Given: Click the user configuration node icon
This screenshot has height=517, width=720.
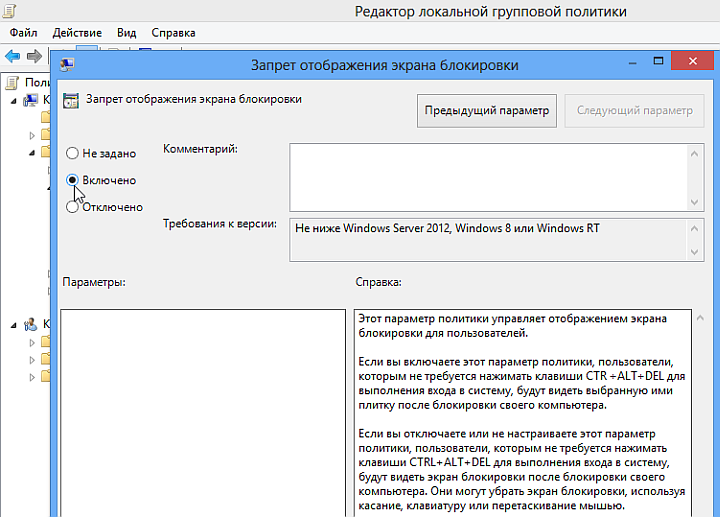Looking at the screenshot, I should pyautogui.click(x=29, y=324).
